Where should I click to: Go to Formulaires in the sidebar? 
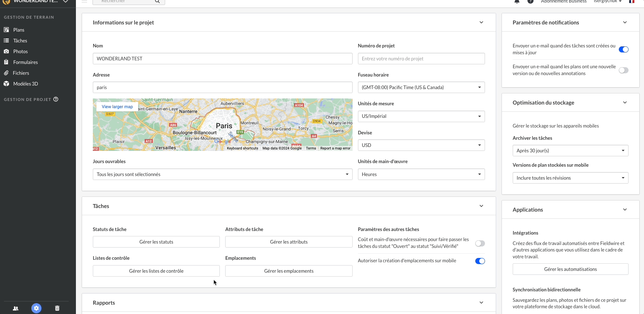(26, 62)
